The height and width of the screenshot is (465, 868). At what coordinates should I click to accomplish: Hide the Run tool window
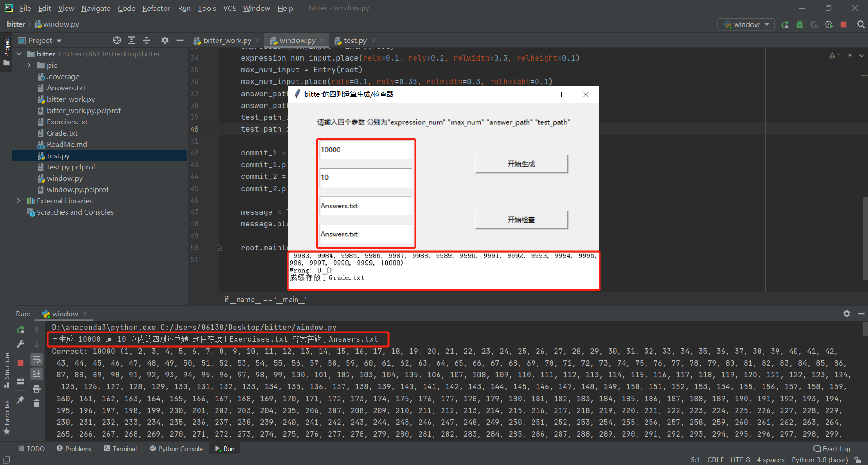861,314
